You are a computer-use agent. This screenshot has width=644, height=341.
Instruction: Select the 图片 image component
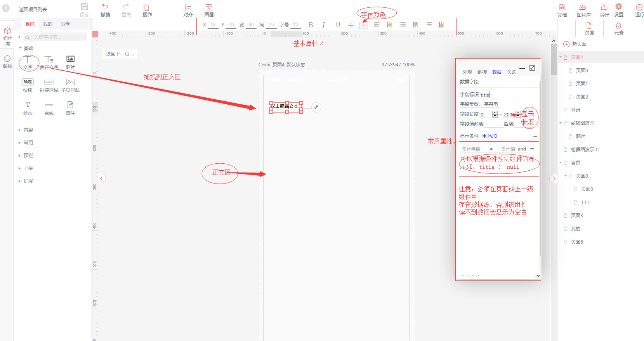click(70, 59)
